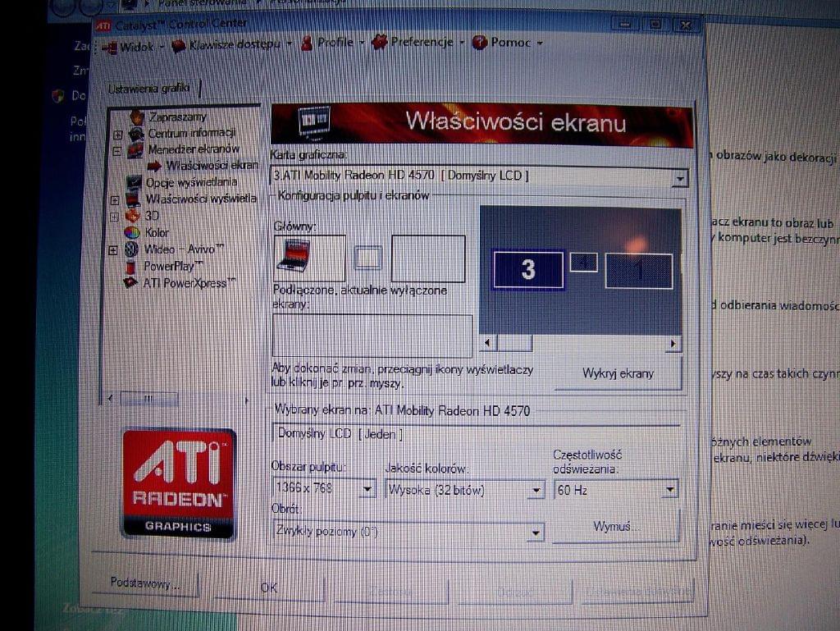This screenshot has width=840, height=631.
Task: Click the Podstawowy button
Action: [144, 583]
